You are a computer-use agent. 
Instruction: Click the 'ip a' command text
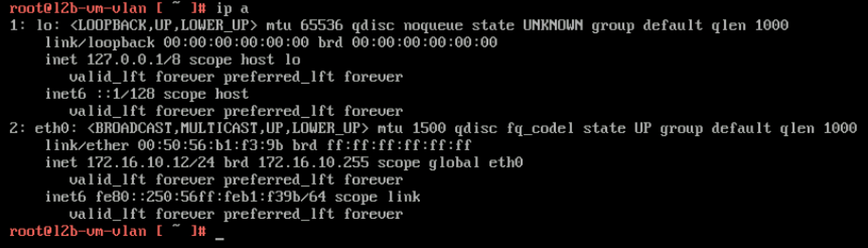[x=232, y=9]
